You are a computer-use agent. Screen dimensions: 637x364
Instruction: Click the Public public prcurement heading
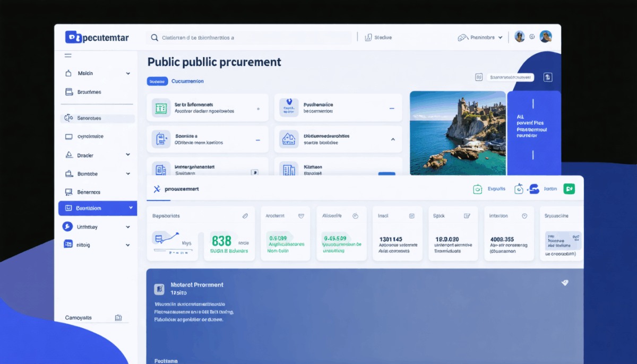[214, 62]
